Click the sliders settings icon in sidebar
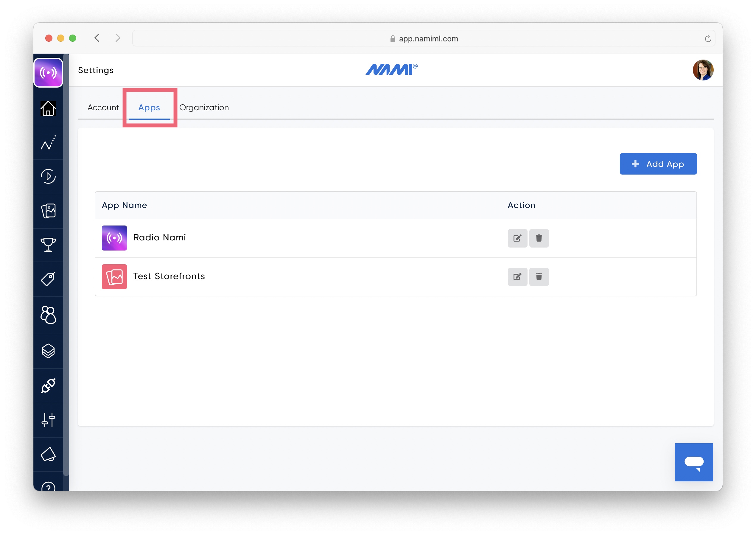Image resolution: width=756 pixels, height=535 pixels. pos(48,420)
